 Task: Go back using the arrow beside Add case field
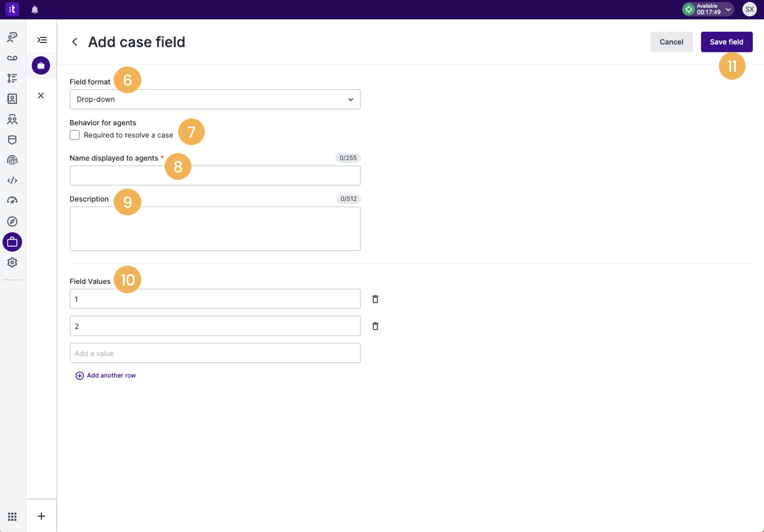click(x=75, y=42)
